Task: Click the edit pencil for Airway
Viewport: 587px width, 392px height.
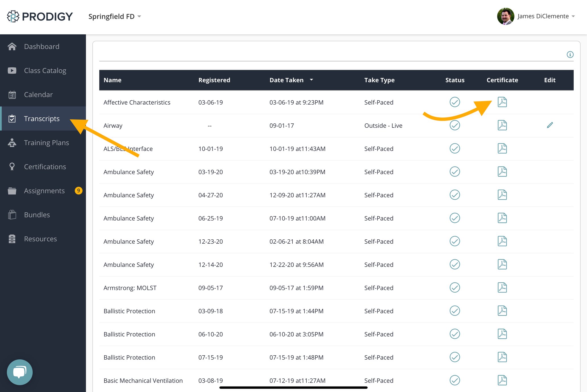Action: (x=550, y=125)
